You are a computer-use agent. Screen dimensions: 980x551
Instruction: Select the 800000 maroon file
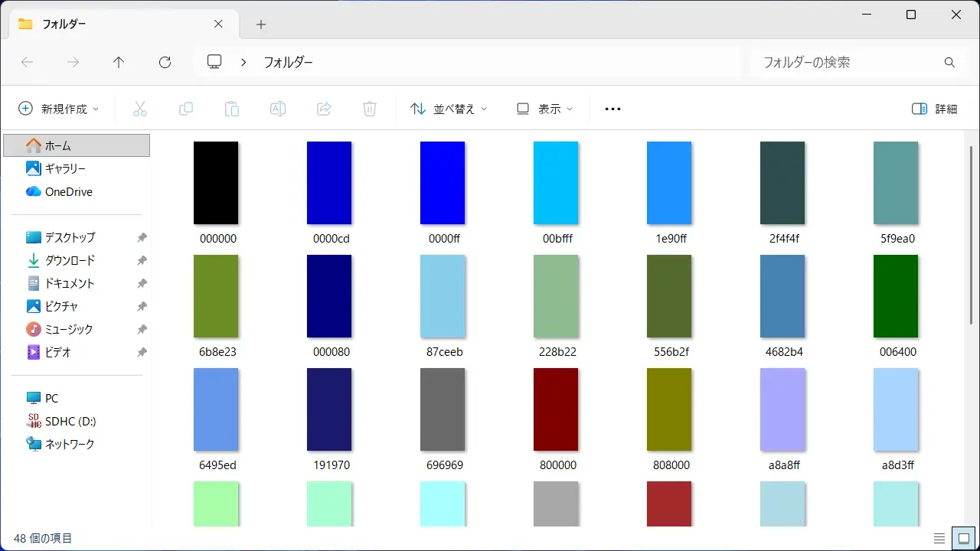(x=556, y=409)
